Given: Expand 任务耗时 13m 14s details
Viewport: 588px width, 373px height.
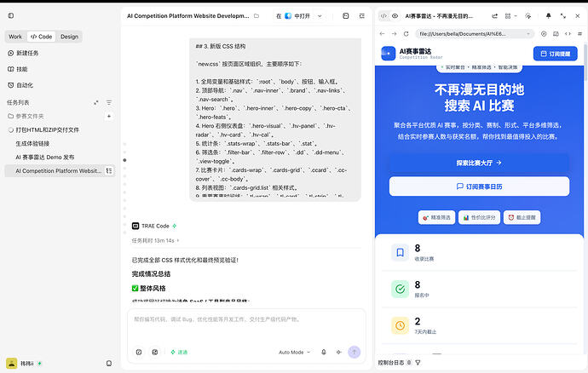Looking at the screenshot, I should pos(155,241).
